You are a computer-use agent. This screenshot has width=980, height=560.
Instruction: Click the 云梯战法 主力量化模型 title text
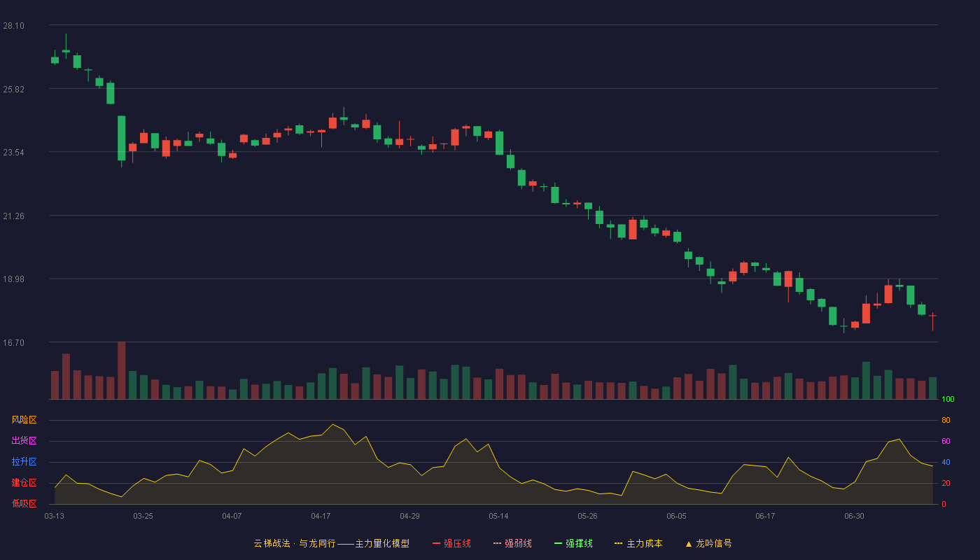(332, 543)
